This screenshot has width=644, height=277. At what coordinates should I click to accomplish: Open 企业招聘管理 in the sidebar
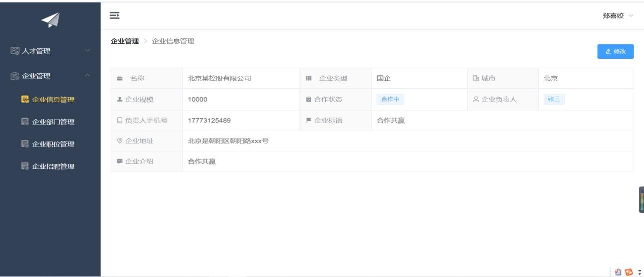pos(50,166)
